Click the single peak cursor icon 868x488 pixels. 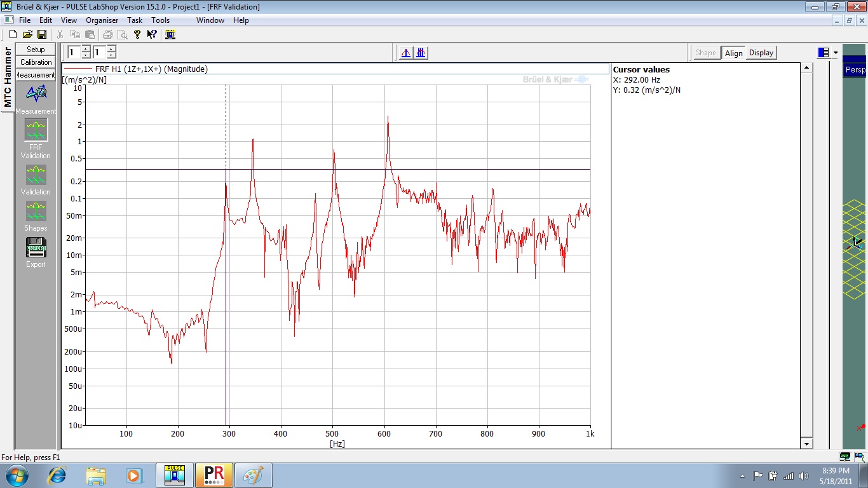coord(406,53)
